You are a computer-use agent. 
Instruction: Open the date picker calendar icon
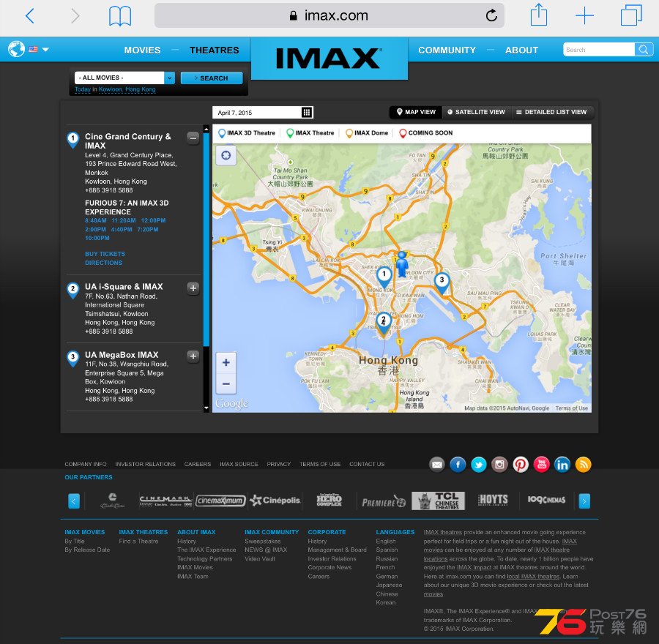pyautogui.click(x=307, y=112)
